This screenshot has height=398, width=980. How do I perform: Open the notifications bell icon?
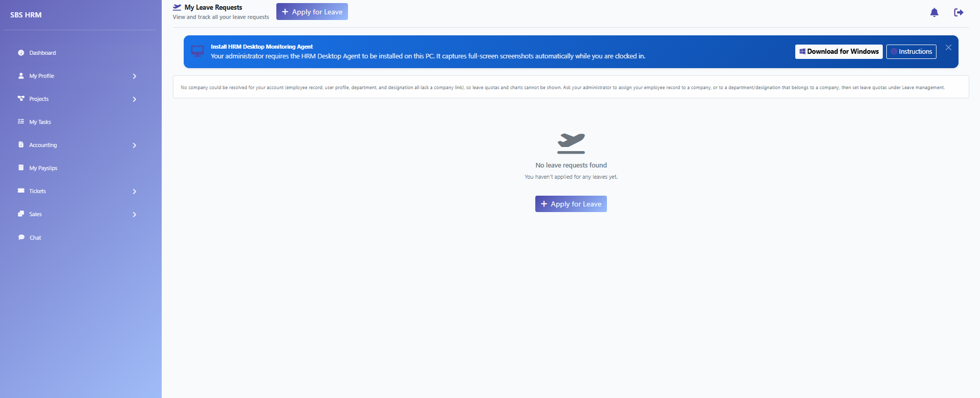tap(934, 12)
